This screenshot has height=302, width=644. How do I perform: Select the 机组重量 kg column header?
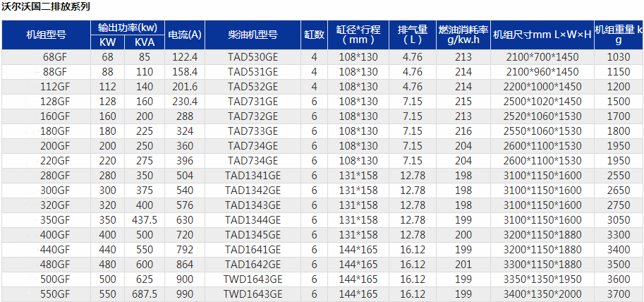pos(618,35)
